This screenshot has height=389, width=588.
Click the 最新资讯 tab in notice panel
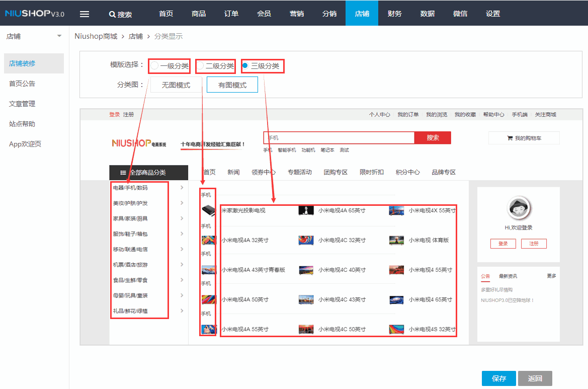tap(508, 276)
